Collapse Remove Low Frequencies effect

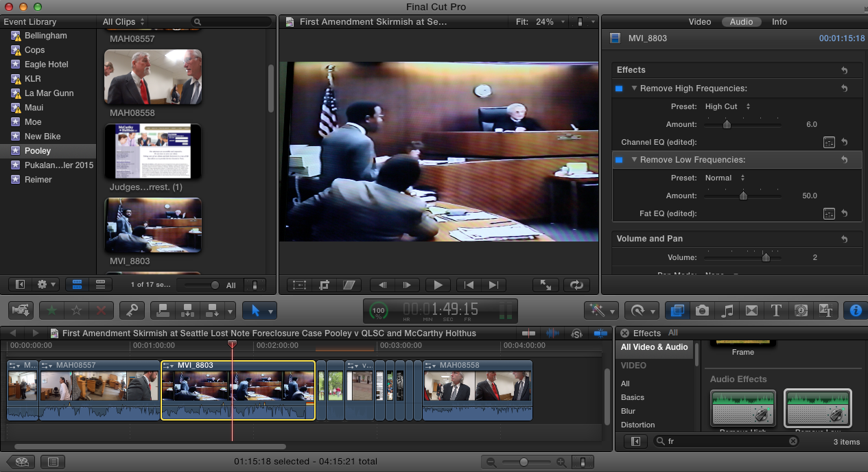click(635, 160)
